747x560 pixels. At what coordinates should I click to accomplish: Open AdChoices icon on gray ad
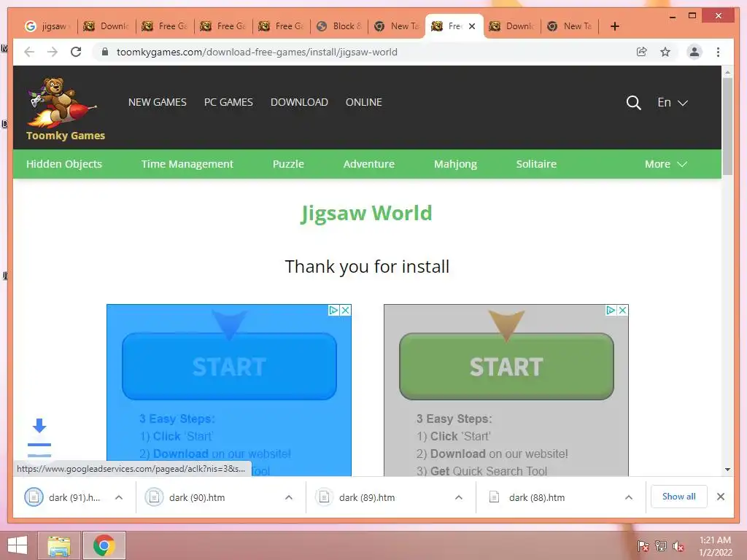[611, 311]
